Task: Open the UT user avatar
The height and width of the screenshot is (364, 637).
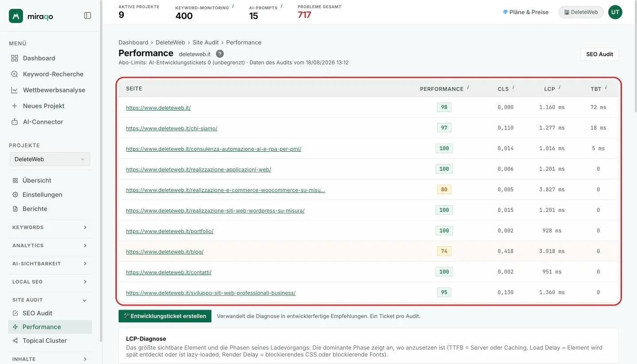Action: click(615, 12)
